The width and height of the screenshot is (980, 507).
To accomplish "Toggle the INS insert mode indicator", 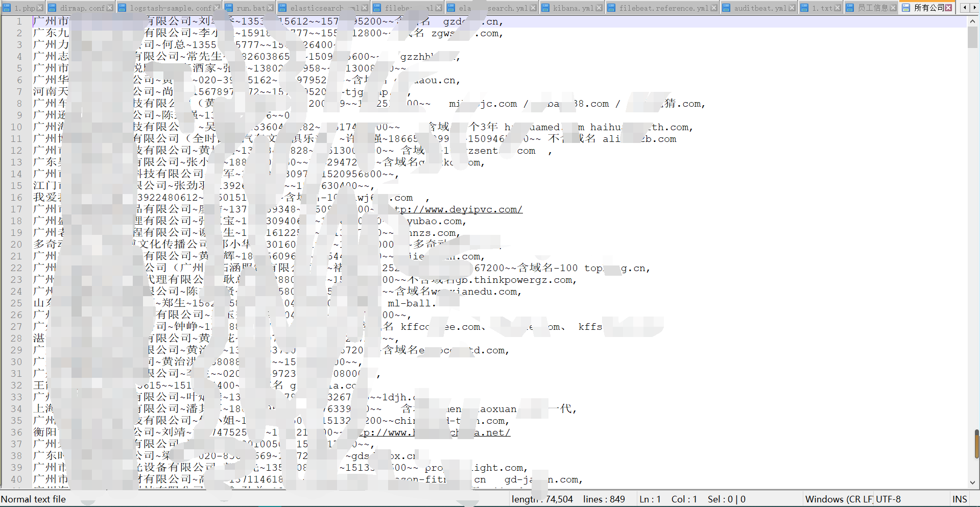I will click(x=960, y=499).
